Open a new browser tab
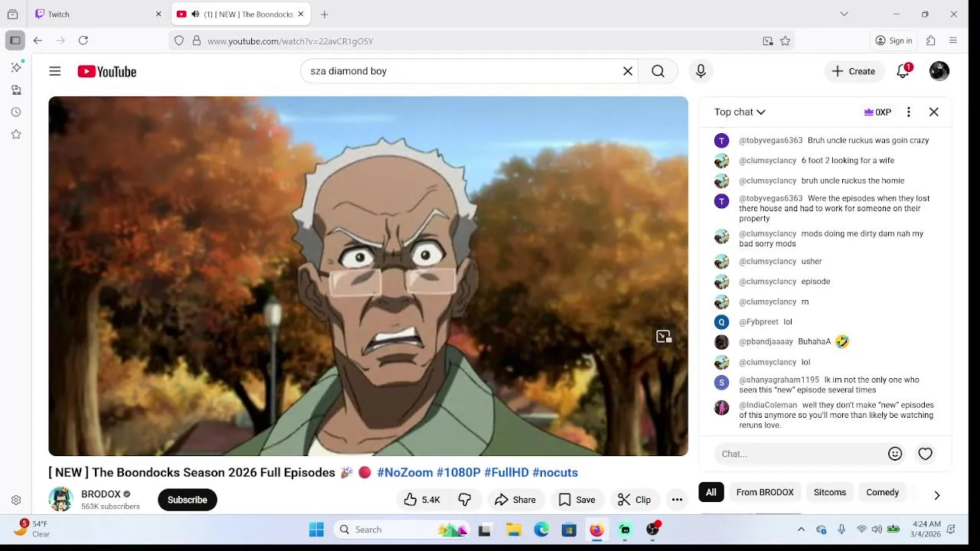The width and height of the screenshot is (980, 551). tap(325, 15)
